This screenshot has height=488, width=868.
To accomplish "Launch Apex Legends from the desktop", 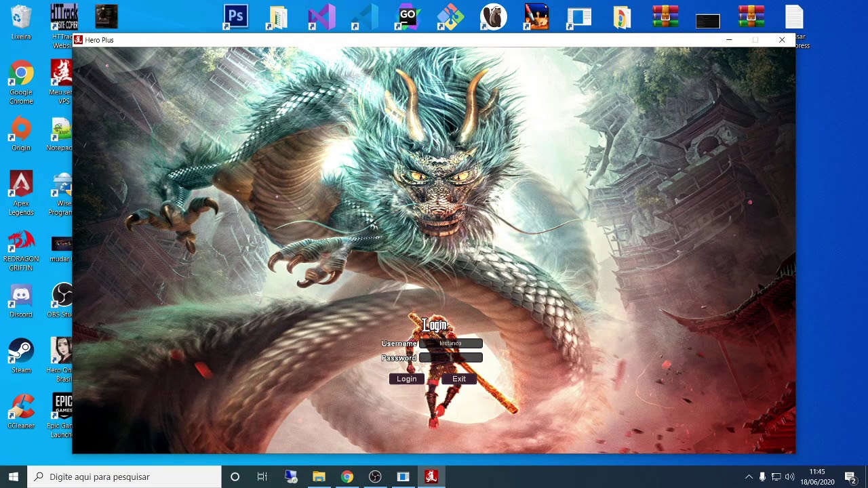I will click(21, 193).
